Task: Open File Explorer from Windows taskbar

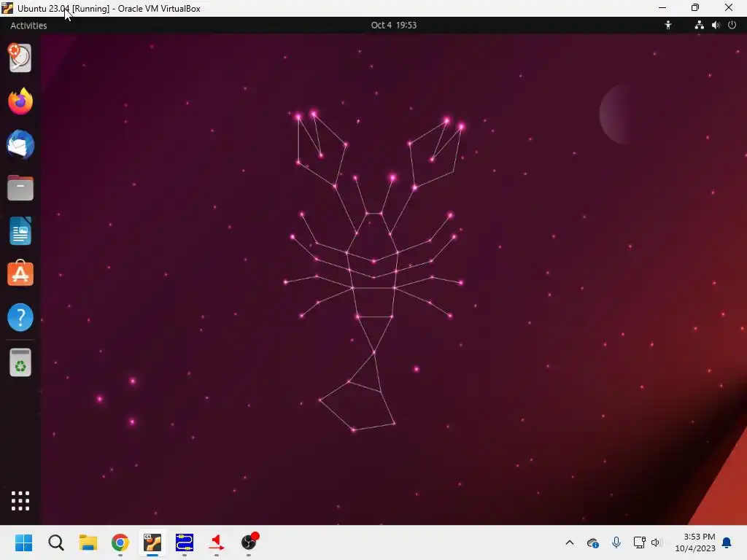Action: coord(88,542)
